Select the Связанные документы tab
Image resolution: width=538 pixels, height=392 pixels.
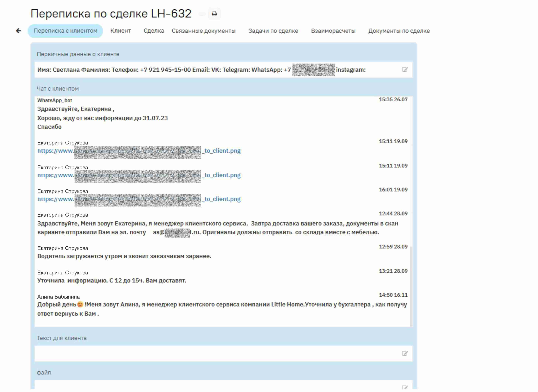pyautogui.click(x=204, y=31)
